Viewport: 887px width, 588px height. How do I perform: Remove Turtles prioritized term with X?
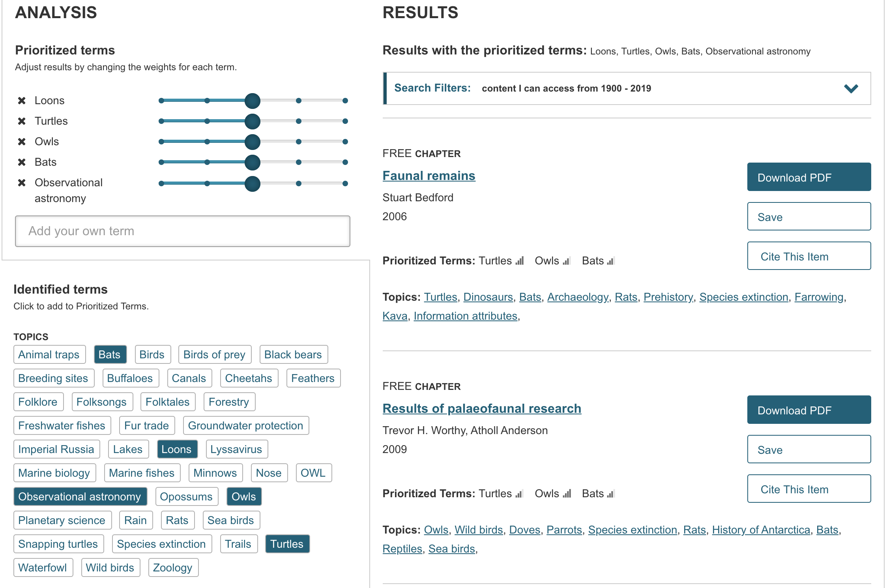tap(22, 121)
